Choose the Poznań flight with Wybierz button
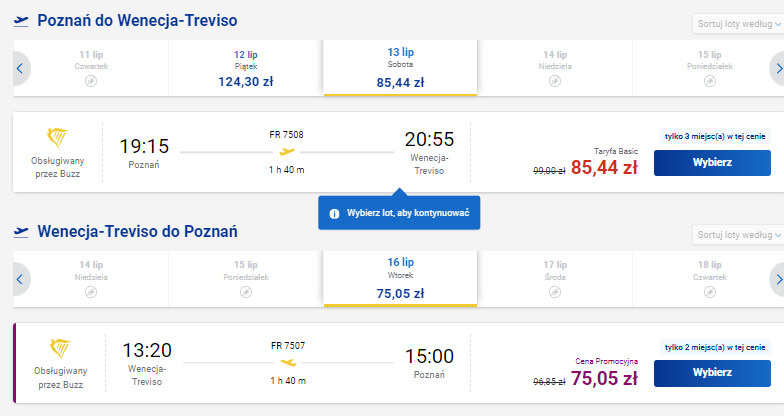Image resolution: width=784 pixels, height=416 pixels. [x=712, y=162]
